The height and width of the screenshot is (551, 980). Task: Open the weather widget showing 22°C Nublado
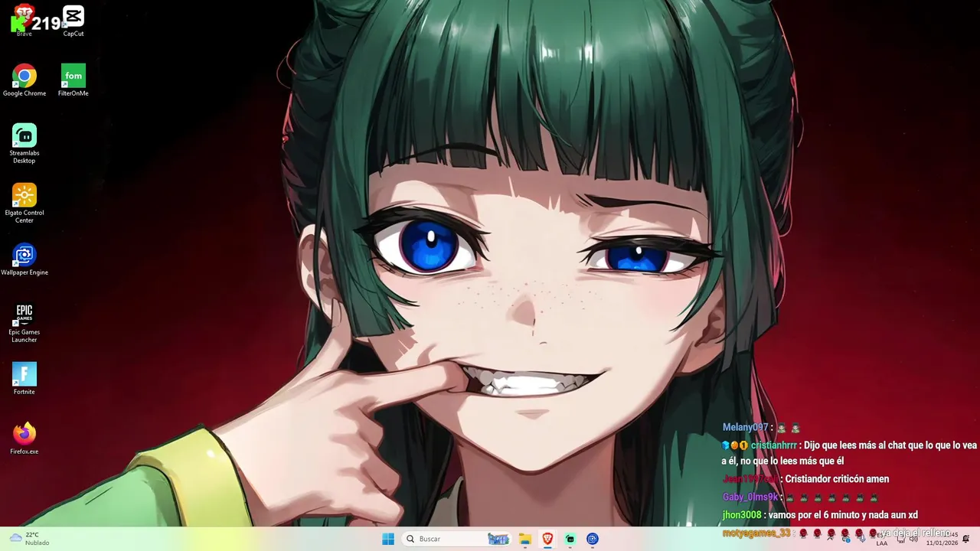[29, 539]
